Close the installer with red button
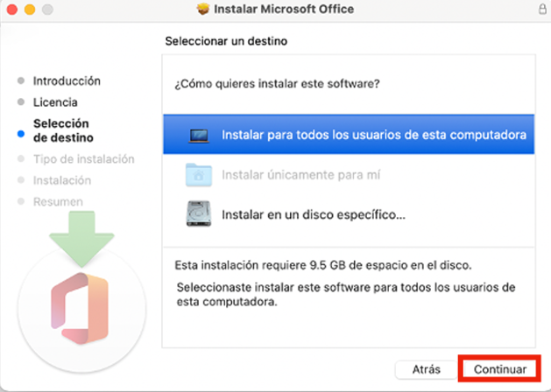The height and width of the screenshot is (392, 551). point(12,10)
